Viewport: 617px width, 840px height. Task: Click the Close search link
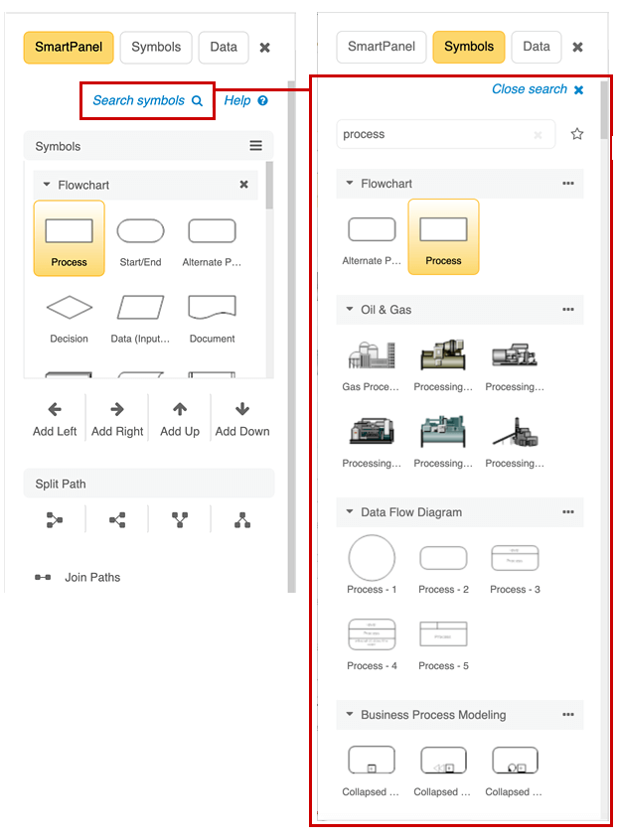click(538, 89)
